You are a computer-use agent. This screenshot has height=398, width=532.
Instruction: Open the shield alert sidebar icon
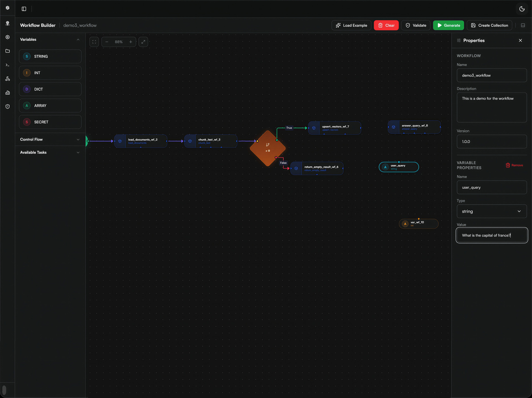(7, 107)
